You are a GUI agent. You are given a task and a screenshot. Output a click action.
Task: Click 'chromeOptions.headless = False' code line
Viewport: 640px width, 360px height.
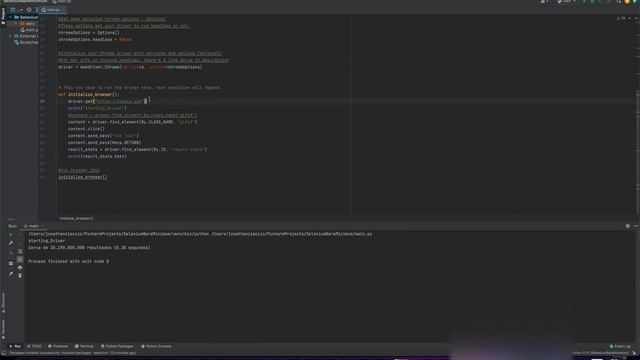(95, 40)
